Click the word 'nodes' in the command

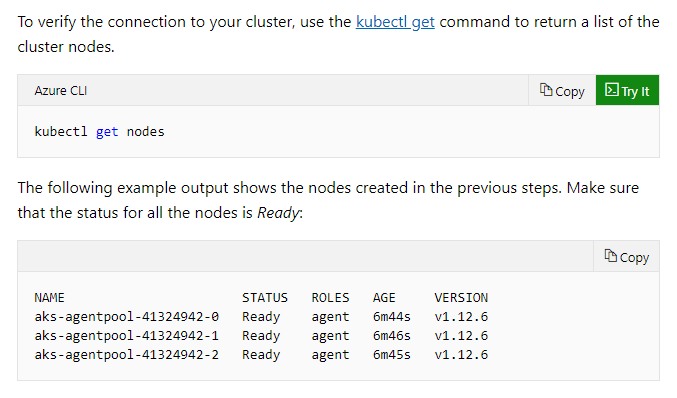[146, 131]
